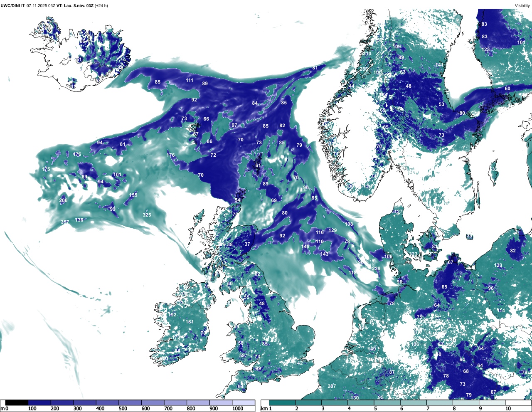
Task: Click the 238 value over Germany
Action: [x=468, y=322]
